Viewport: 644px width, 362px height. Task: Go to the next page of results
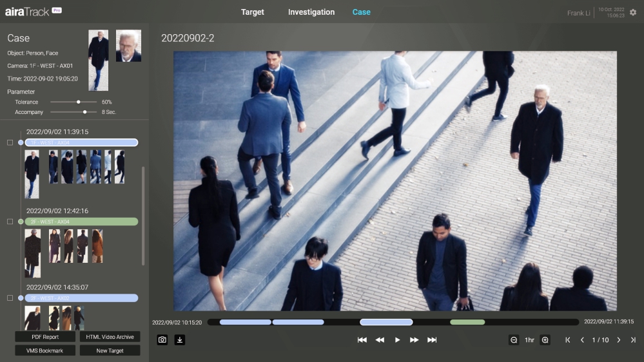coord(619,339)
